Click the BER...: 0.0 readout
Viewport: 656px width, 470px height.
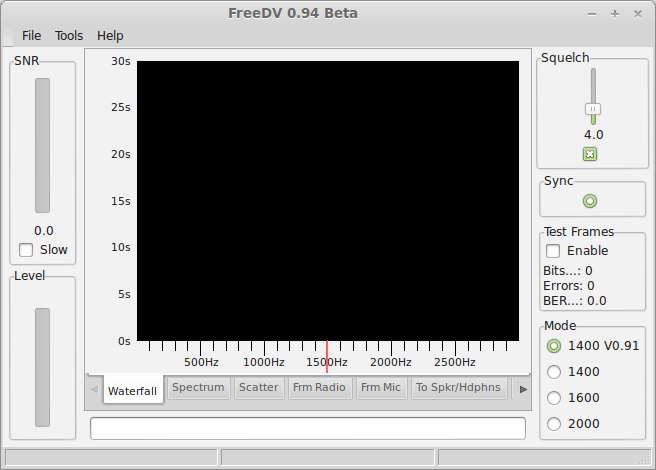coord(574,301)
